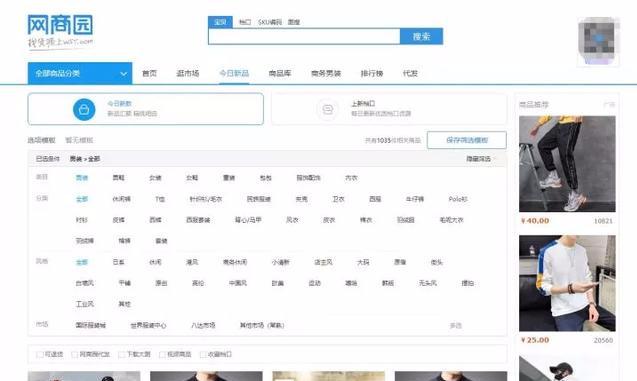Select the 今日新款 shopping bag icon

84,110
